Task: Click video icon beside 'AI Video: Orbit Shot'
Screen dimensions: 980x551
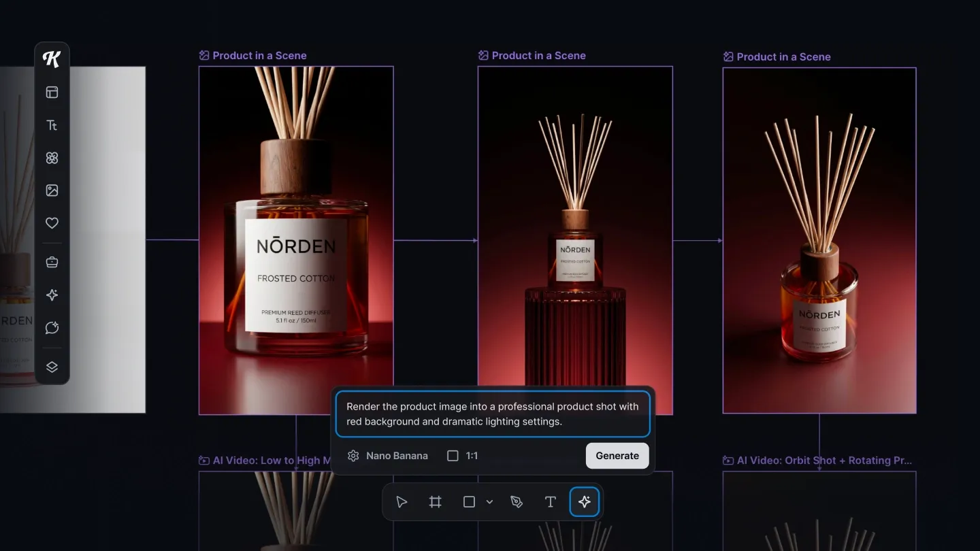Action: pos(728,461)
